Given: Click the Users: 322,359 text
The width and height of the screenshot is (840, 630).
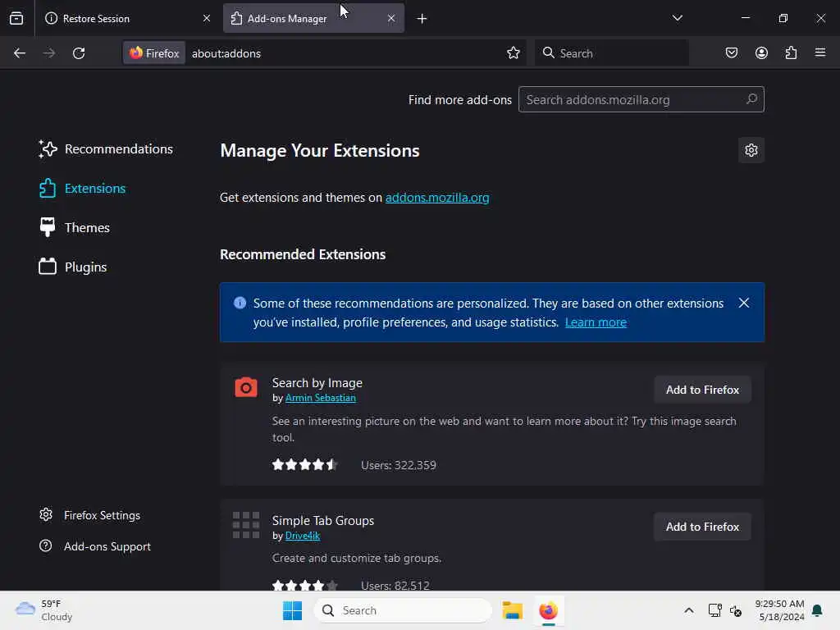Looking at the screenshot, I should point(399,465).
